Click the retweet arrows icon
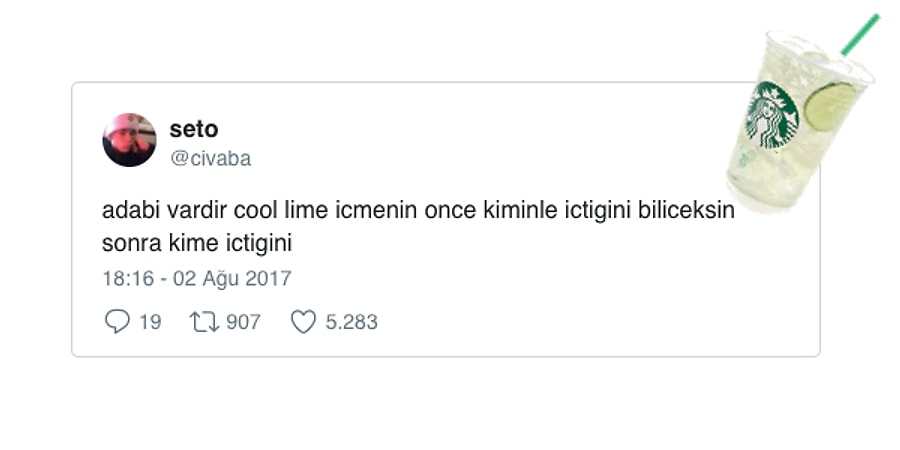Image resolution: width=900 pixels, height=450 pixels. coord(204,322)
